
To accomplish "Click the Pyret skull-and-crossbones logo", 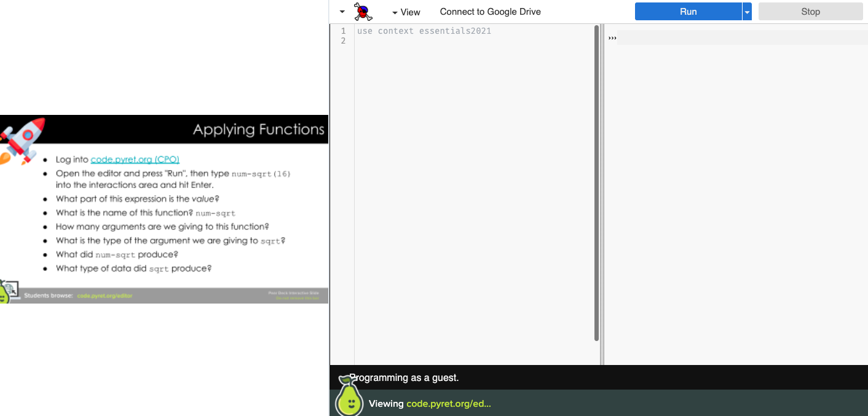I will [x=362, y=11].
